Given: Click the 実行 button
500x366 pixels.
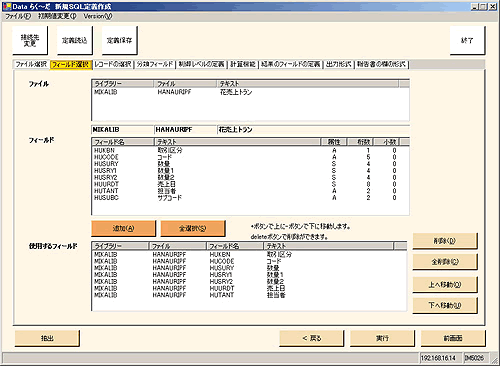Looking at the screenshot, I should pyautogui.click(x=382, y=338).
